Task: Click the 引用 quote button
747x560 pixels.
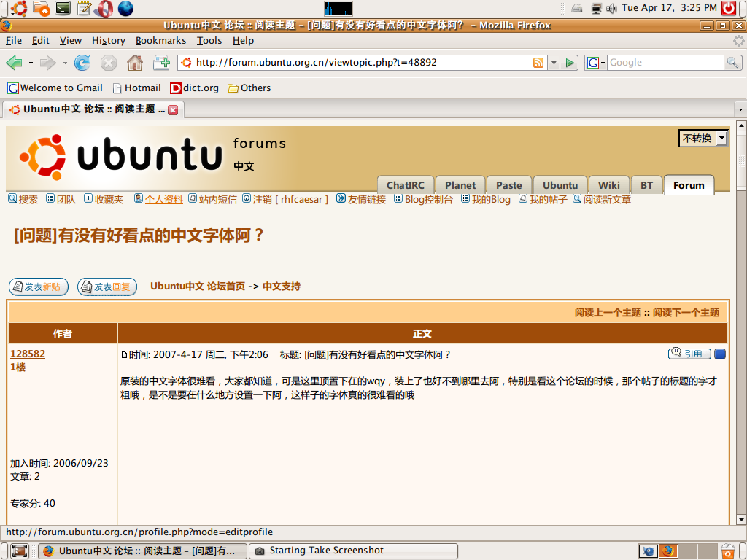Action: (689, 354)
